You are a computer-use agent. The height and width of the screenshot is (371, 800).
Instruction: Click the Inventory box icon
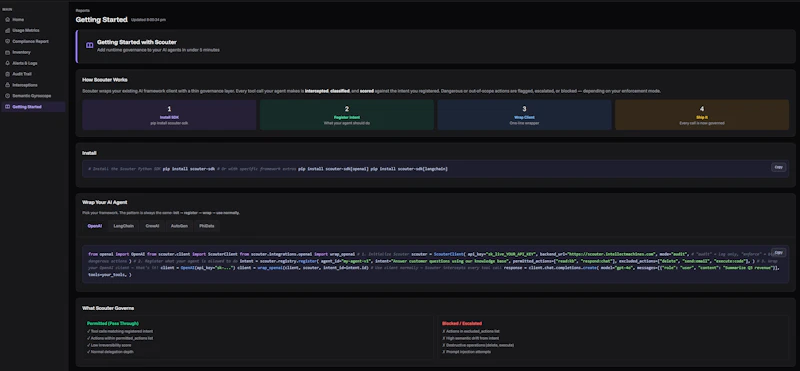(x=7, y=52)
